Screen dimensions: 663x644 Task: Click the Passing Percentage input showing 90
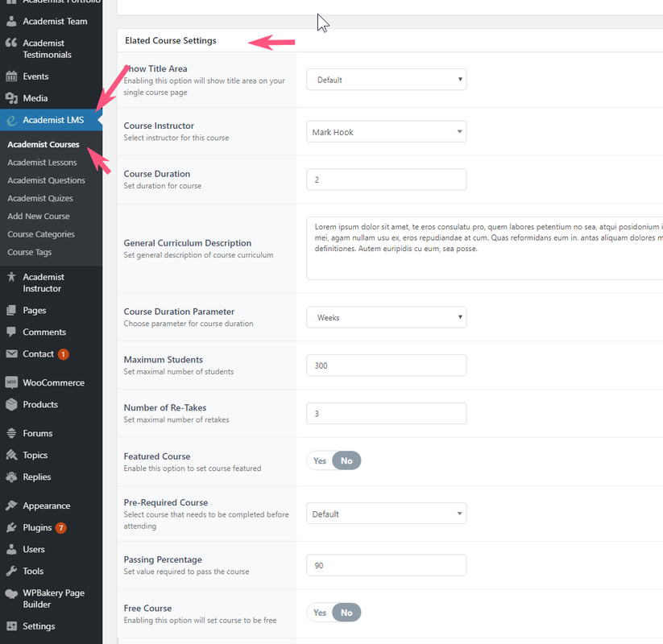coord(387,565)
